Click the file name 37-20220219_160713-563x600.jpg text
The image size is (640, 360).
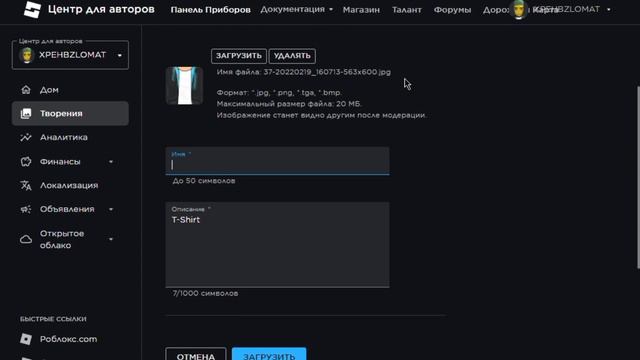[327, 72]
